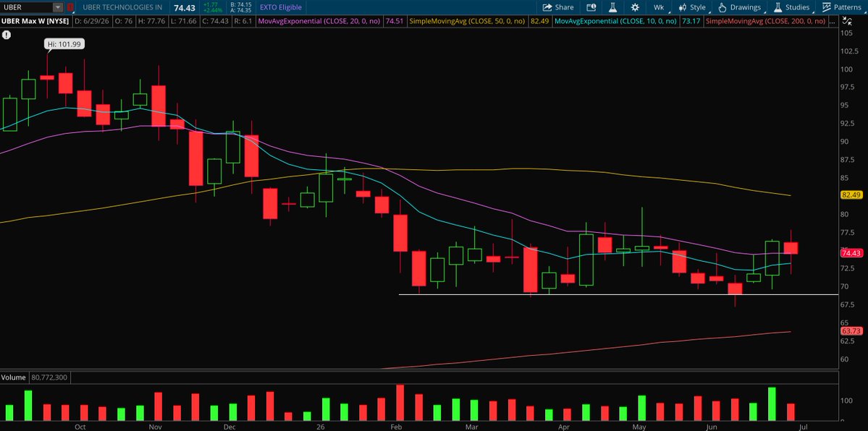Click the UBER TECHNOLOGIES IN company name
The height and width of the screenshot is (431, 868).
[x=122, y=7]
